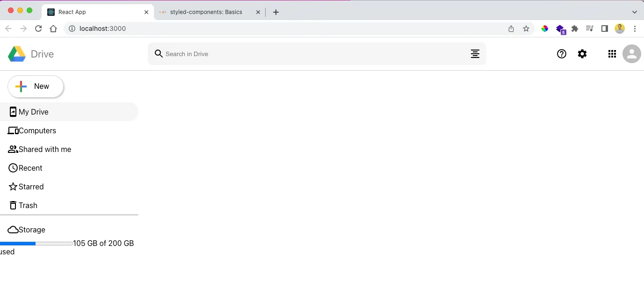Click the account avatar icon in Drive

click(x=632, y=54)
